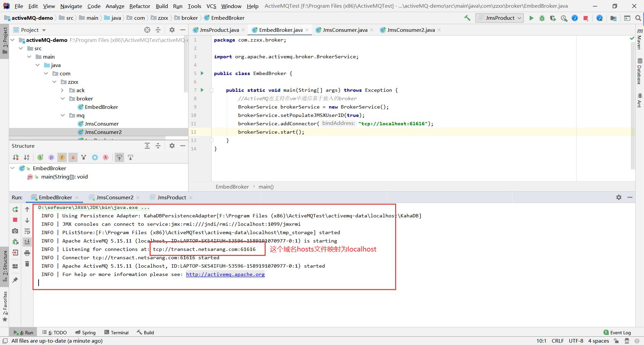Click the Debug bug icon in toolbar
This screenshot has width=644, height=345.
(542, 18)
